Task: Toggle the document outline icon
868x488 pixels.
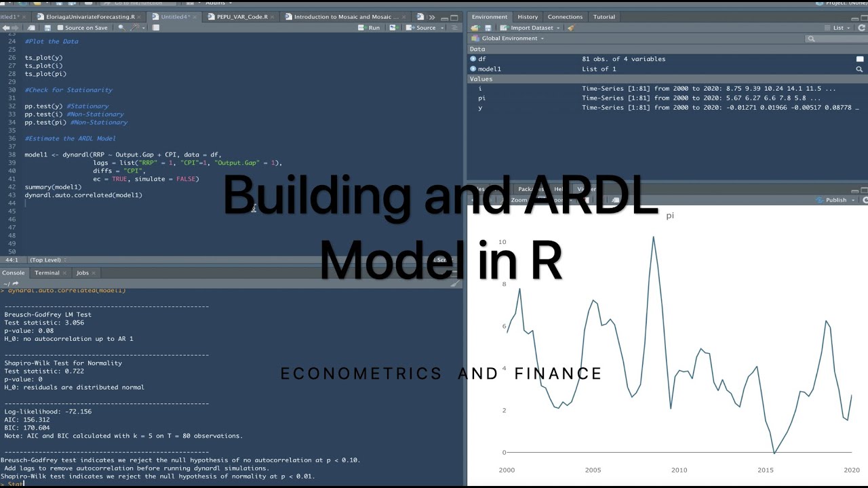Action: click(454, 28)
